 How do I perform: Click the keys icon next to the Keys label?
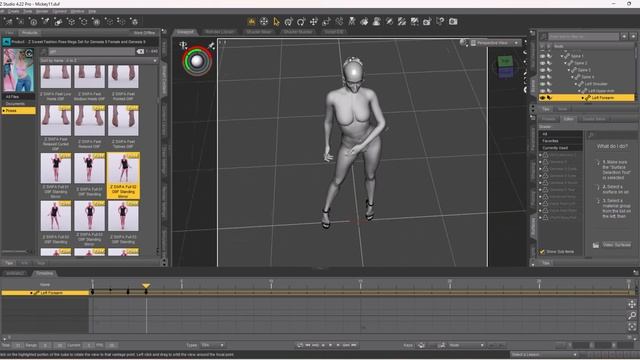[421, 345]
